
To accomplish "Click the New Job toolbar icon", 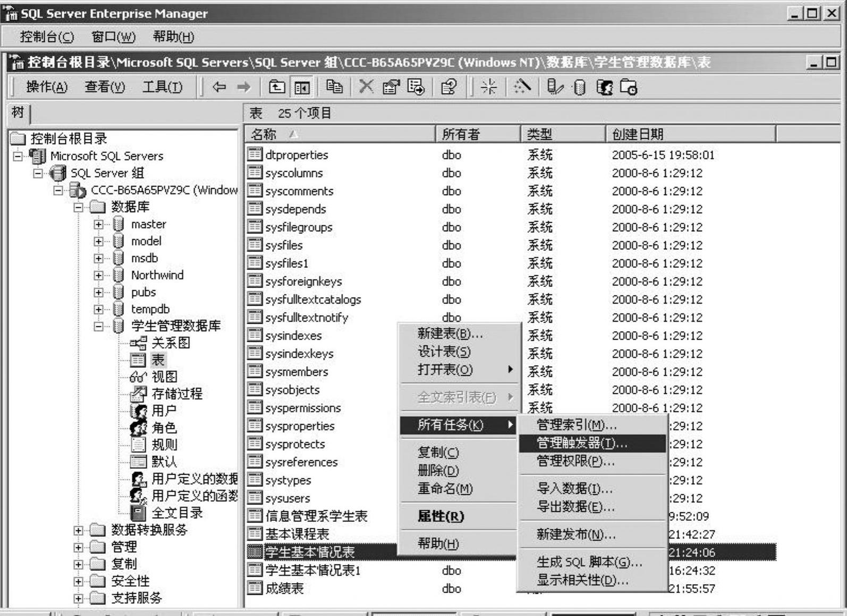I will 629,87.
